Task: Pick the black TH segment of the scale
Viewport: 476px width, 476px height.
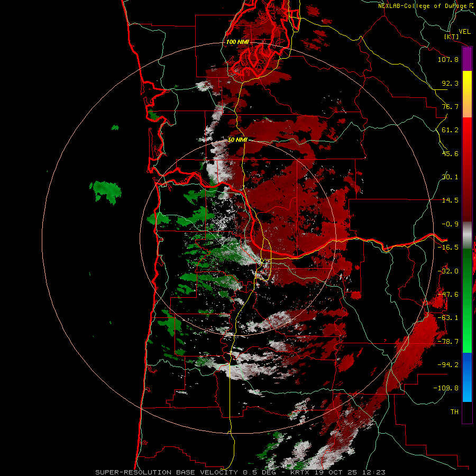Action: click(467, 413)
